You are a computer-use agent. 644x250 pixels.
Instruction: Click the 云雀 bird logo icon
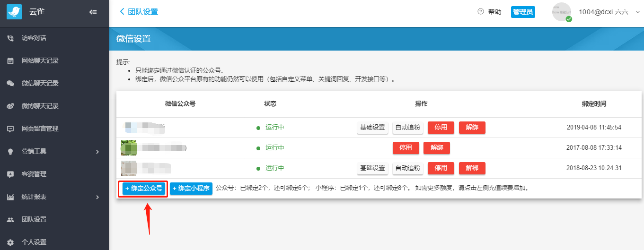pos(14,12)
